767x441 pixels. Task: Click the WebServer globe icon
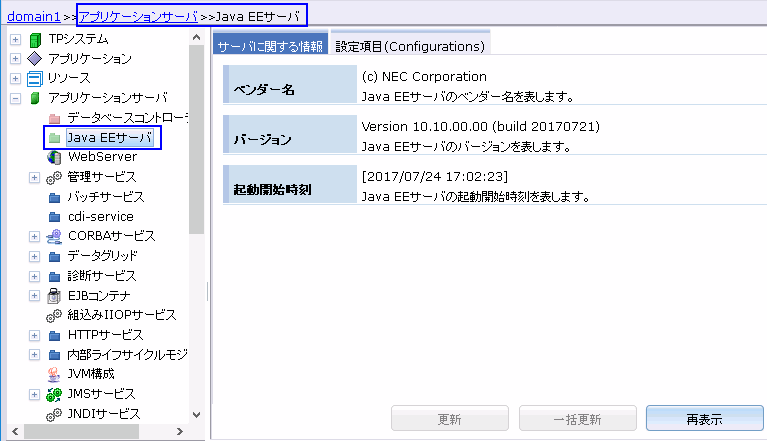pyautogui.click(x=55, y=157)
